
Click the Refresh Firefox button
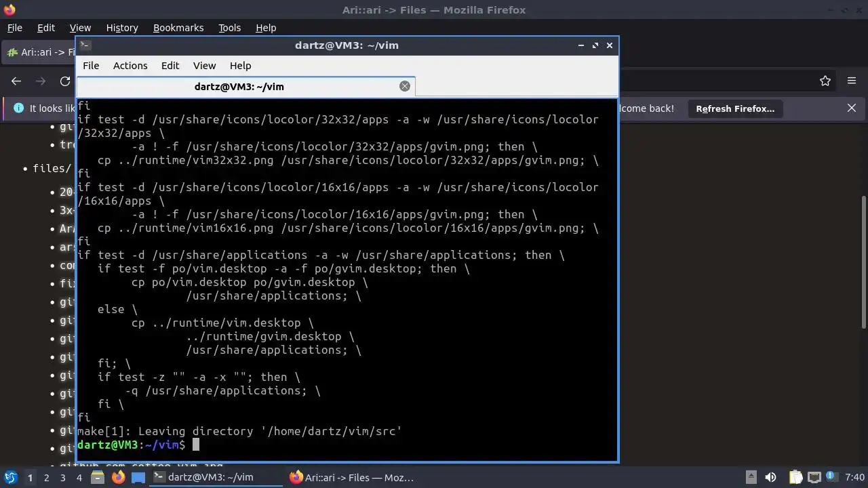pyautogui.click(x=735, y=108)
